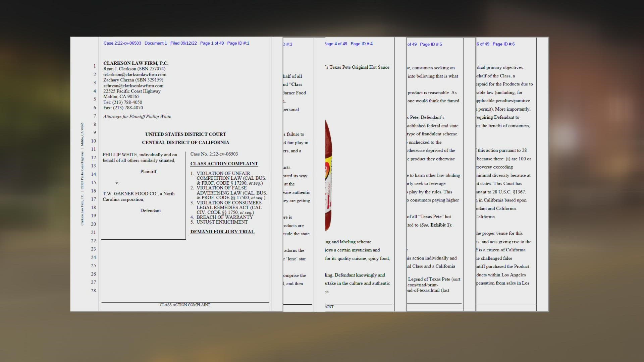Click "ducts within Los Angeles" line on page 6
Image resolution: width=644 pixels, height=362 pixels.
501,275
